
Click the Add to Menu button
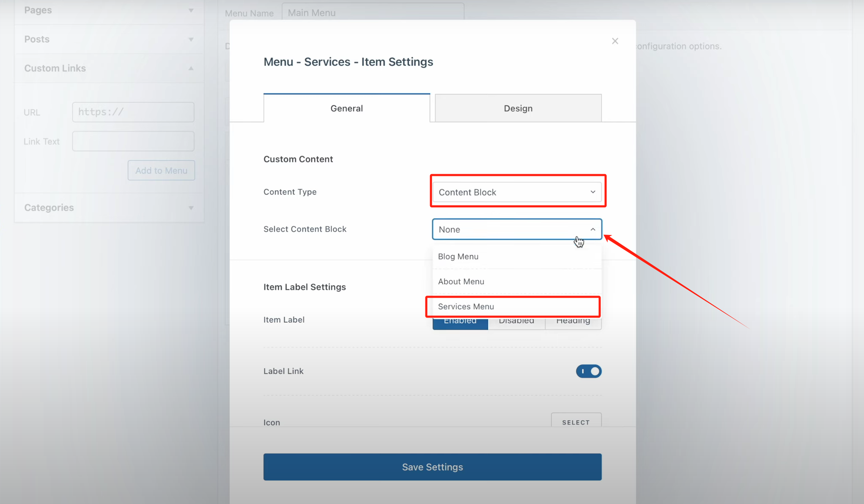click(161, 170)
